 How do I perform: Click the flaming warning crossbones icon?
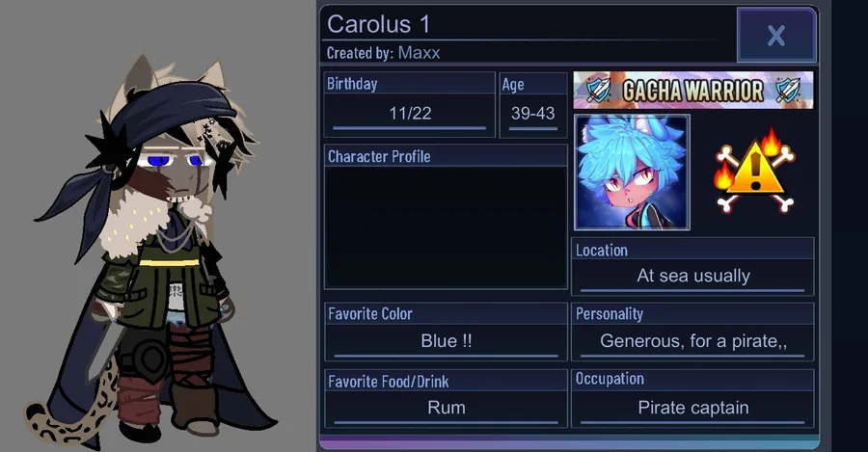point(755,171)
